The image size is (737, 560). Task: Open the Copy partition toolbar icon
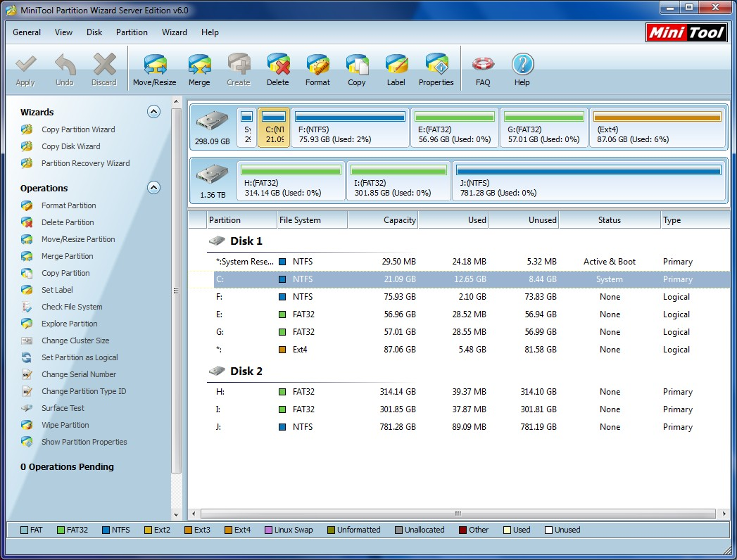coord(357,68)
